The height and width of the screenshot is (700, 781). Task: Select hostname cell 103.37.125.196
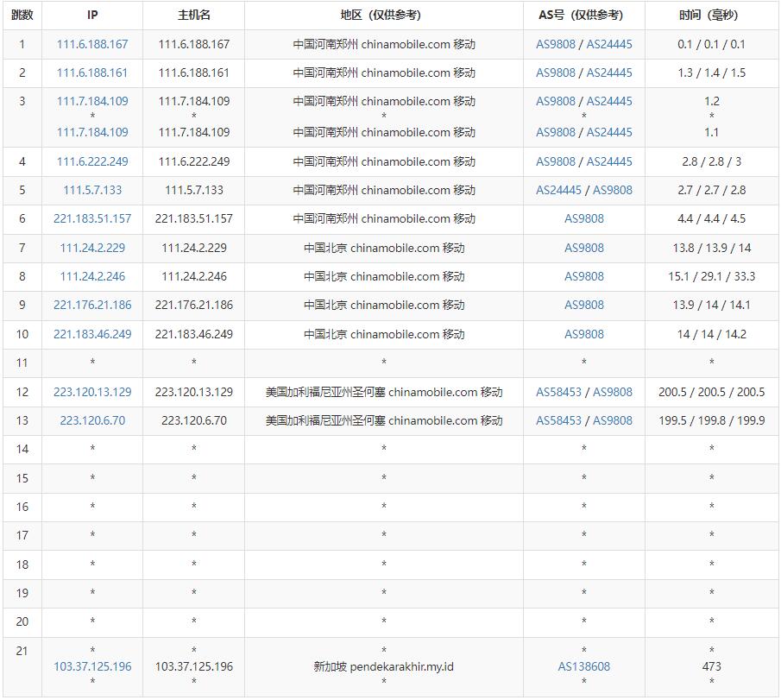(194, 666)
